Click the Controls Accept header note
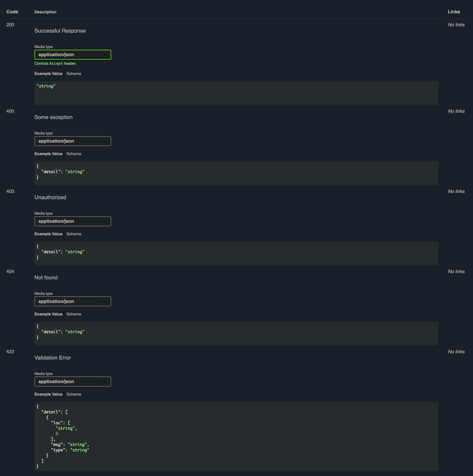The image size is (473, 476). (56, 63)
